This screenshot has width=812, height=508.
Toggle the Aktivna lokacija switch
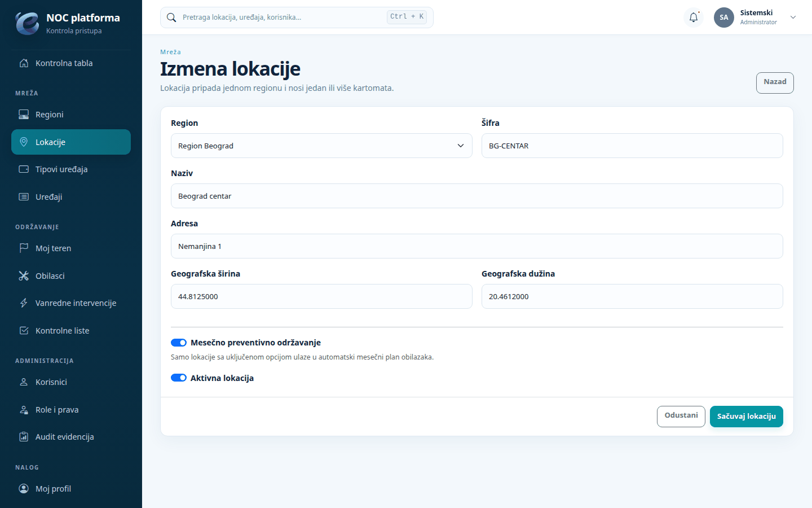coord(179,378)
